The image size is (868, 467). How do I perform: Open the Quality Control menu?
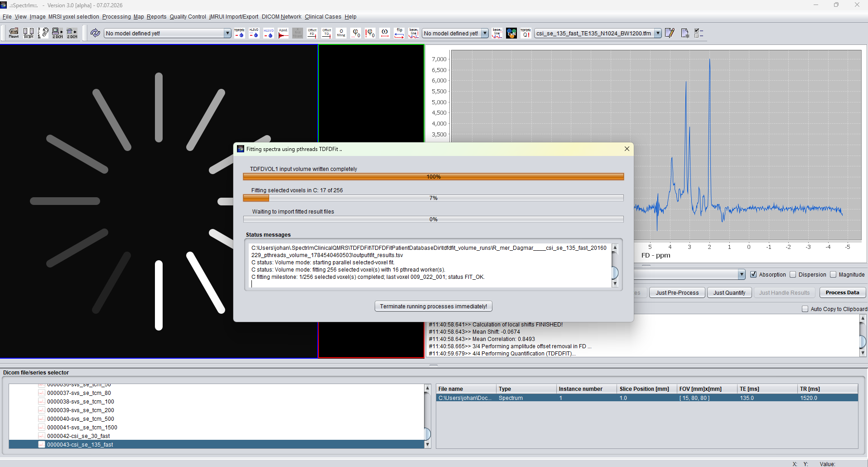tap(188, 17)
